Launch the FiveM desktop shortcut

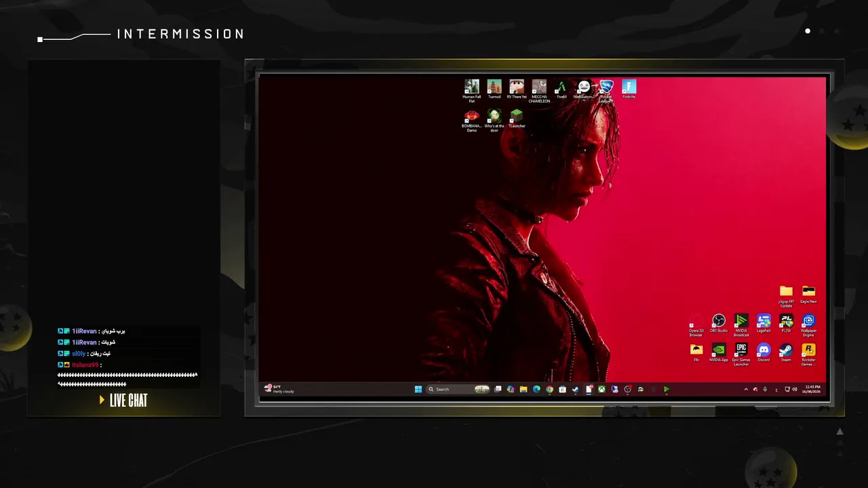pos(561,89)
